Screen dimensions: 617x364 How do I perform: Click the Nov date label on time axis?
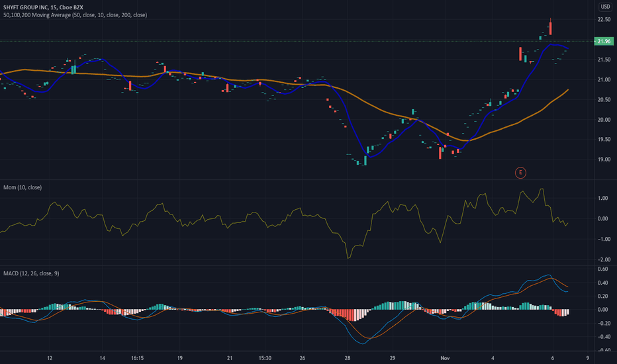click(x=445, y=358)
